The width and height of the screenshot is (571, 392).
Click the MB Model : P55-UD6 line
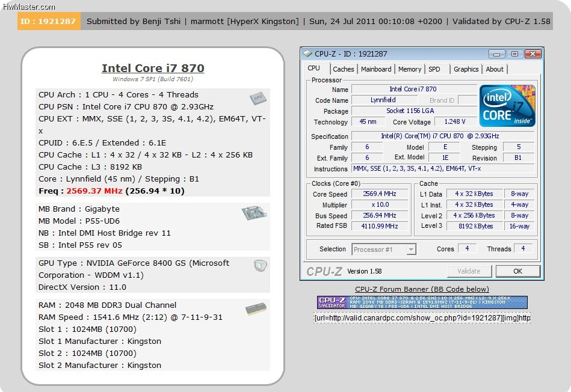79,221
